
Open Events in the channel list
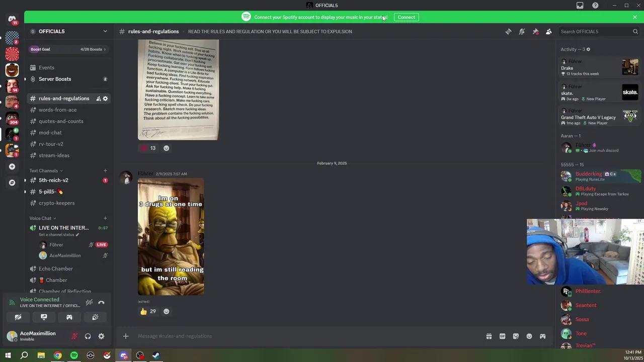point(68,67)
